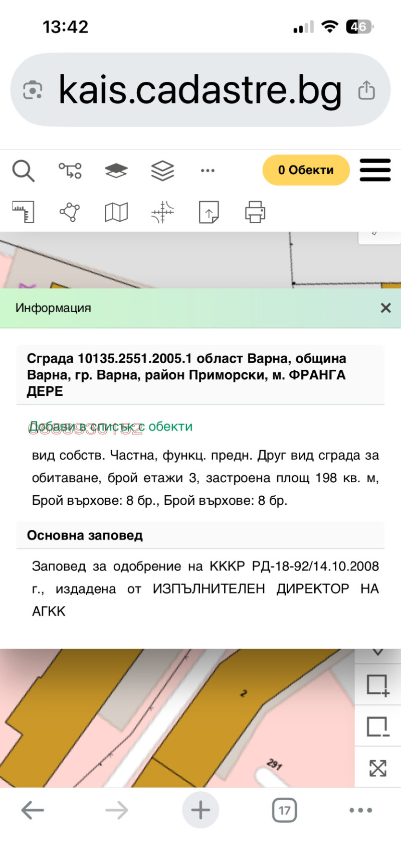Open the base layer icon

[116, 171]
